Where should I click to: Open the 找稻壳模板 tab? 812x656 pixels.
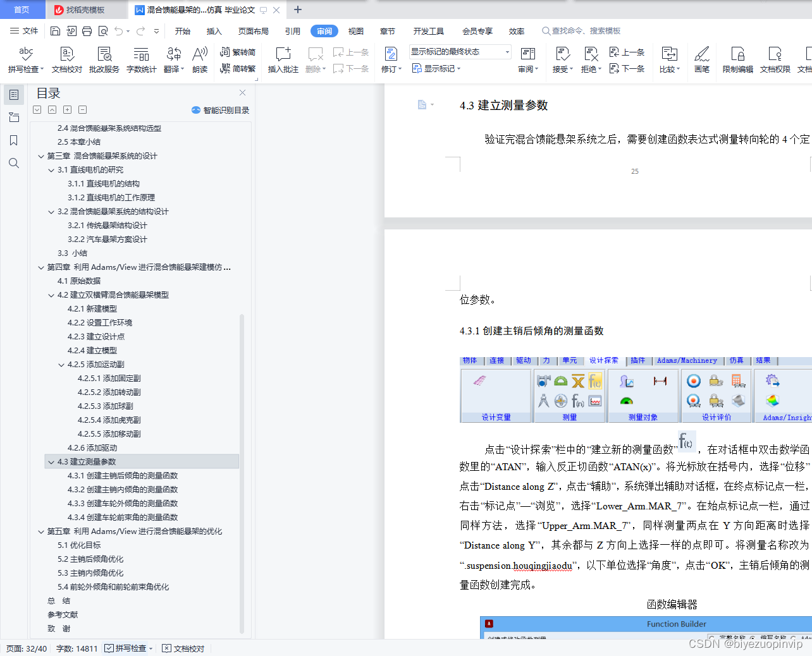85,9
